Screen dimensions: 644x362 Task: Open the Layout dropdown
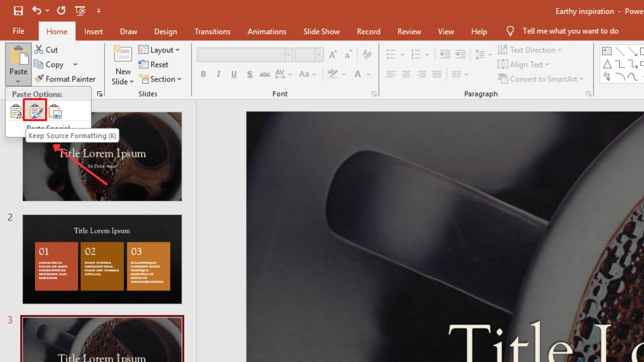coord(160,49)
